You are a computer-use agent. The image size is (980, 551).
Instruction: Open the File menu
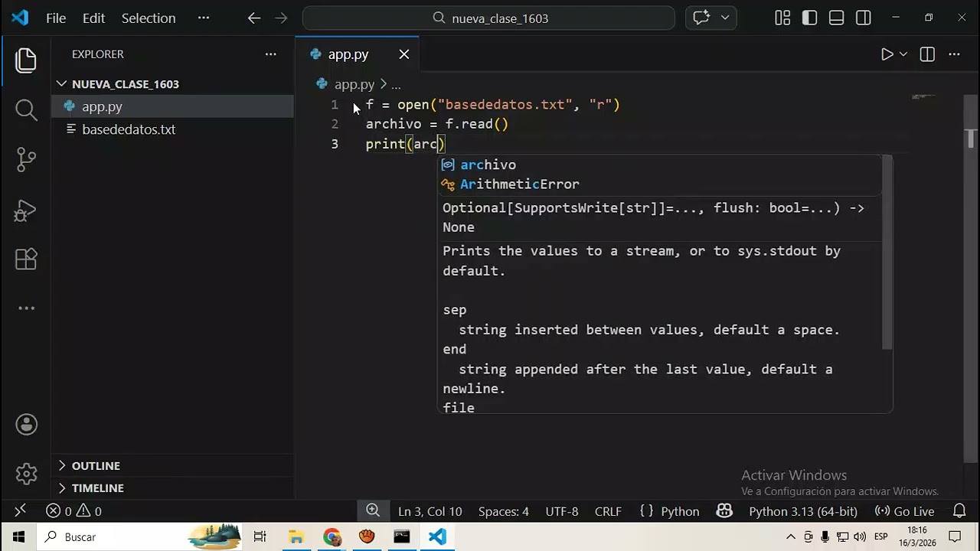56,18
